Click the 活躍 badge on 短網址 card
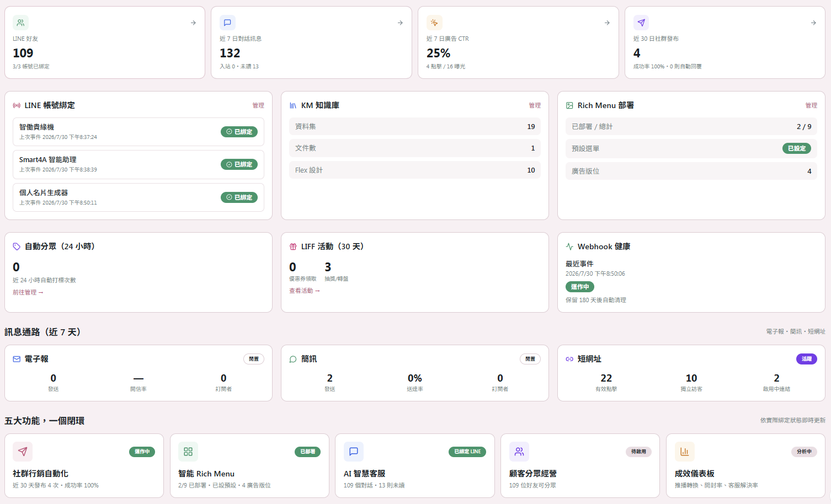This screenshot has width=831, height=504. click(807, 359)
